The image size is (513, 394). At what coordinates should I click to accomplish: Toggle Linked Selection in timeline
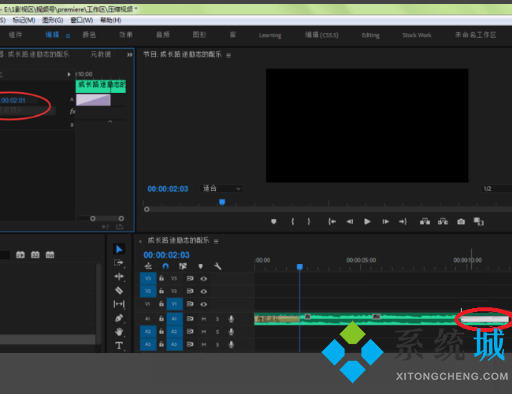click(183, 266)
